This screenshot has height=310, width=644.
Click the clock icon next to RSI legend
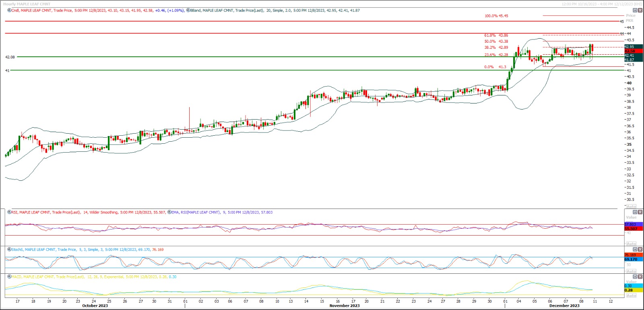tap(9, 212)
